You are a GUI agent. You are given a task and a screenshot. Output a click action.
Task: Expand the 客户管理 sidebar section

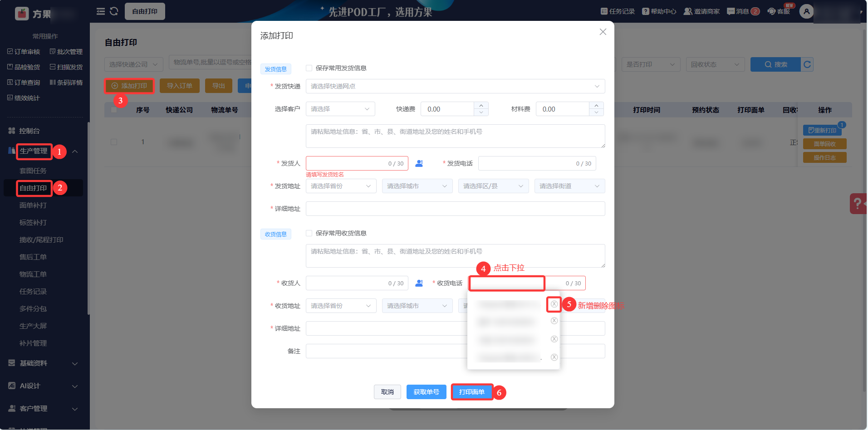75,409
